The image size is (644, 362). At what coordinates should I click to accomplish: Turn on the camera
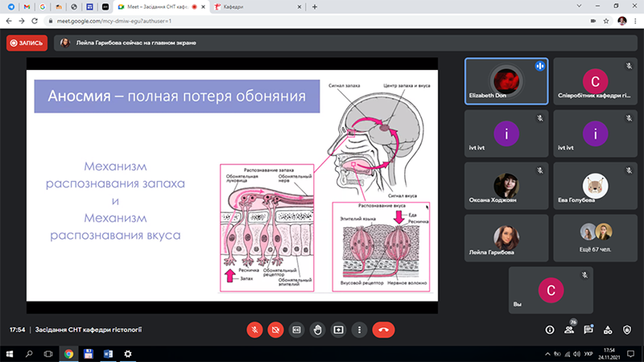coord(275,329)
